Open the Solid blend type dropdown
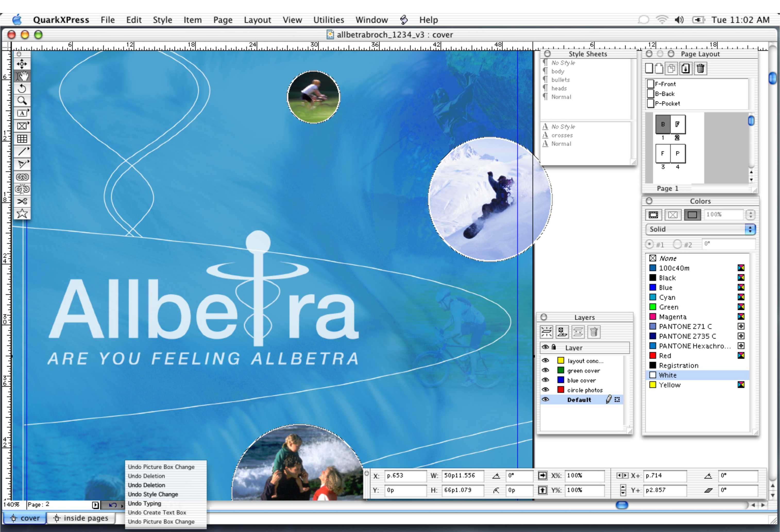 pos(700,229)
